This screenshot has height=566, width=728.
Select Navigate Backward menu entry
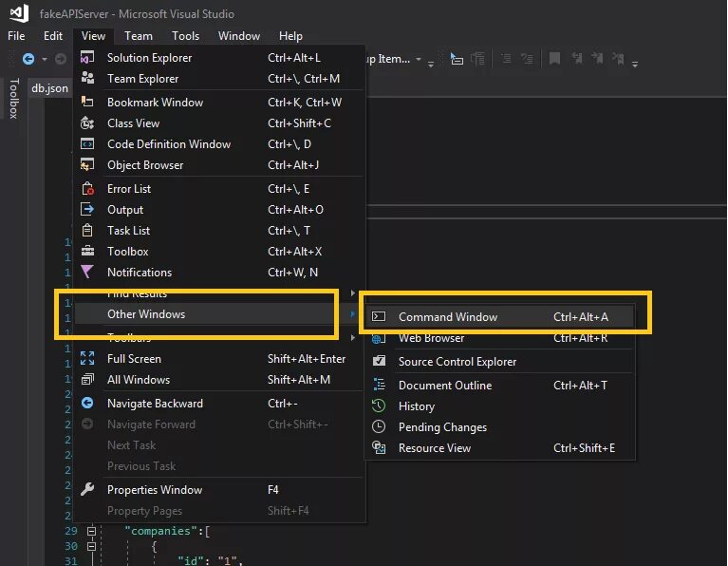coord(219,403)
